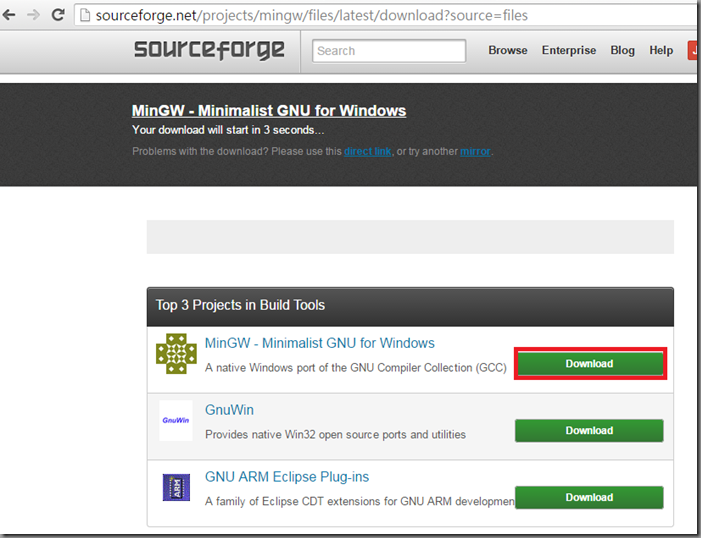Open the Browse menu
The height and width of the screenshot is (538, 701).
pyautogui.click(x=507, y=50)
